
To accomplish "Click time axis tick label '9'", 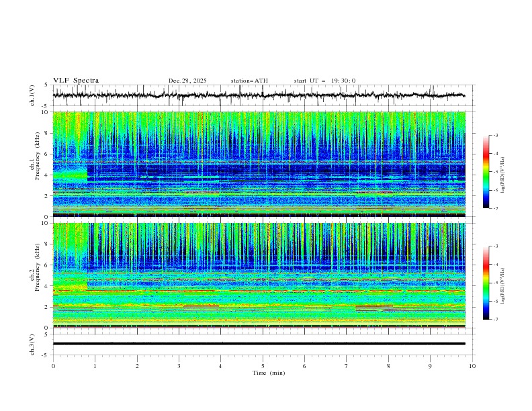I will coord(430,366).
